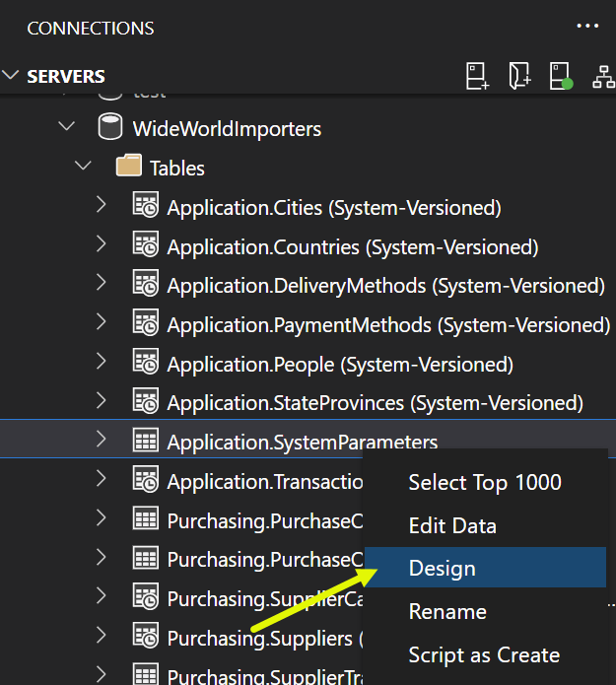Choose Script as Create from context menu

(x=485, y=654)
